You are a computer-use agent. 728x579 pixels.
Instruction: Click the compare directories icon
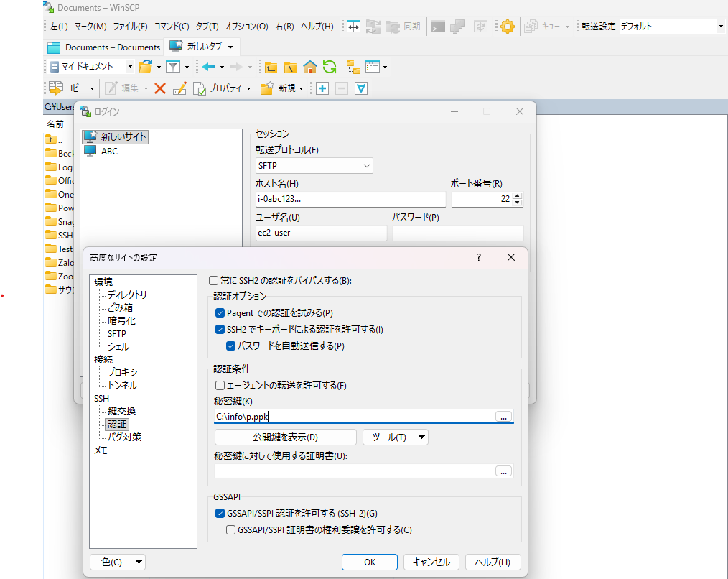pyautogui.click(x=353, y=27)
